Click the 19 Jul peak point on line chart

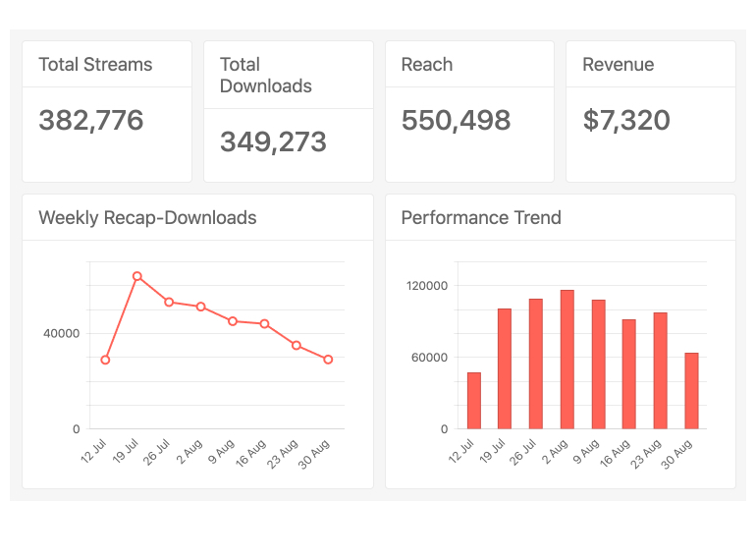pos(136,276)
